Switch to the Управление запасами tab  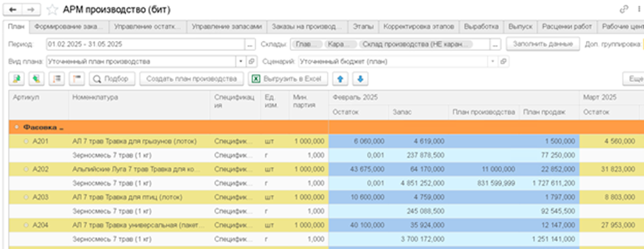click(227, 26)
